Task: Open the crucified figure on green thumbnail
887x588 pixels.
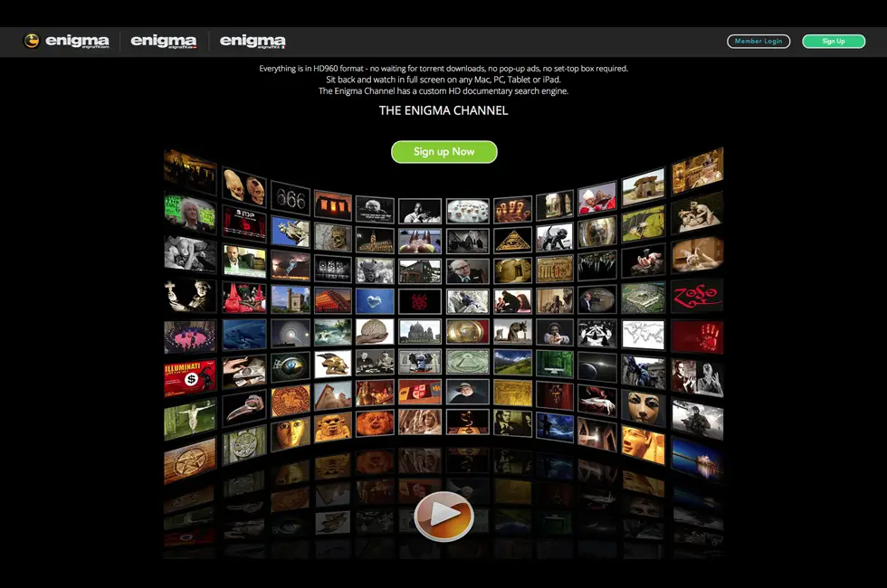Action: [189, 420]
